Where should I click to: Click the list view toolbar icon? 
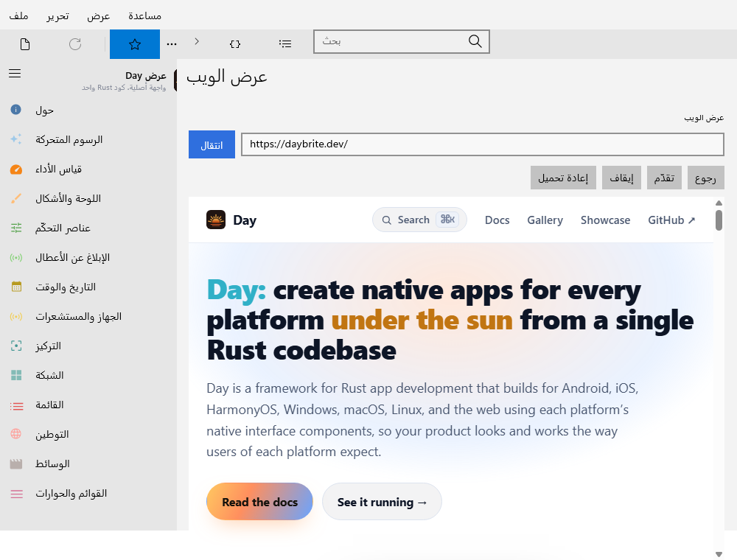(284, 44)
